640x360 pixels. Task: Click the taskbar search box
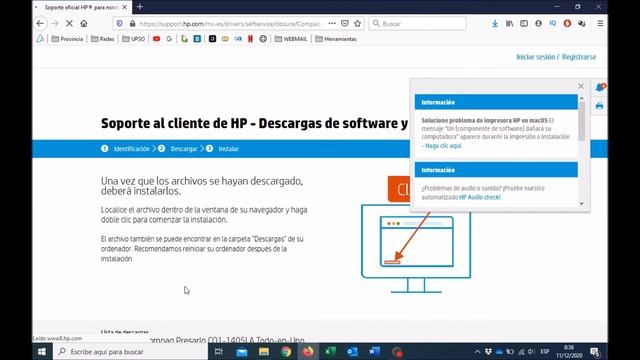[x=130, y=351]
